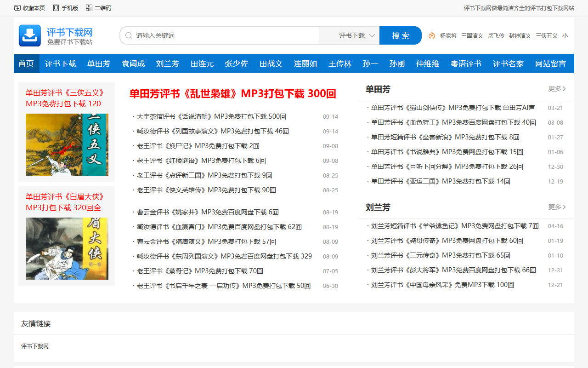Open the 王传林 navigation menu item
The width and height of the screenshot is (588, 368).
(x=340, y=63)
